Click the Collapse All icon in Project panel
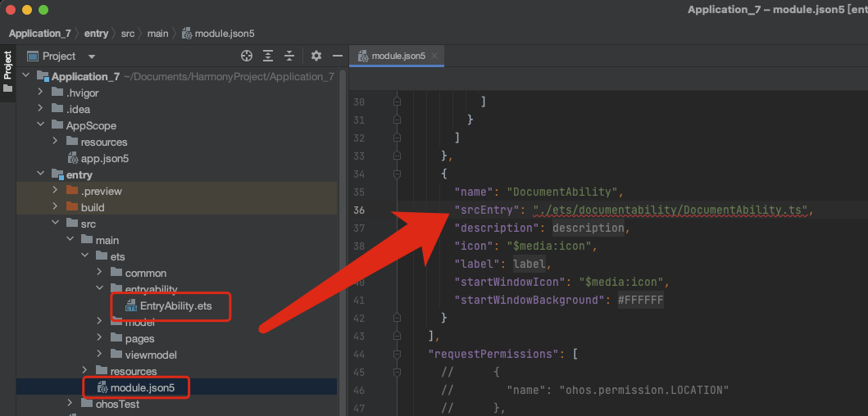This screenshot has width=868, height=416. (289, 56)
